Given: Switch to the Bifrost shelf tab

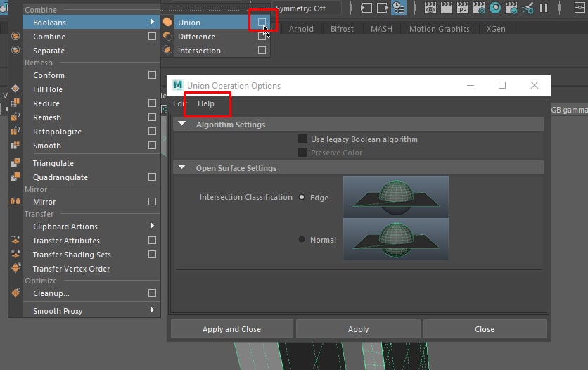Looking at the screenshot, I should [342, 29].
